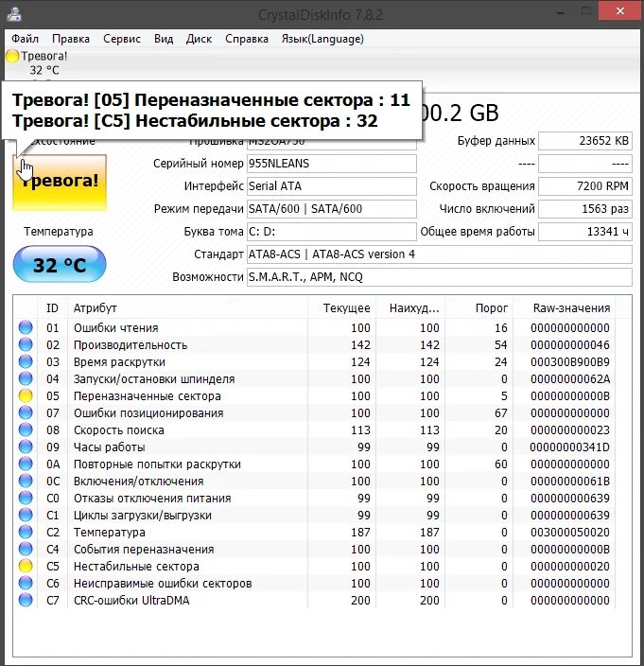Click the Температура label above the temperature button
The height and width of the screenshot is (666, 644).
[x=59, y=232]
